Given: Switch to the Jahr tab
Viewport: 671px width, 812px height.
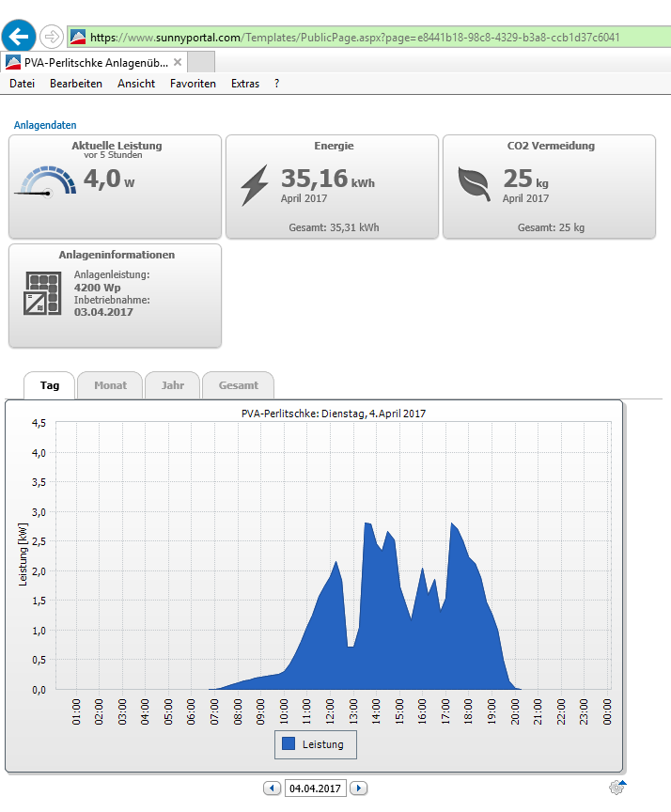Looking at the screenshot, I should [172, 385].
